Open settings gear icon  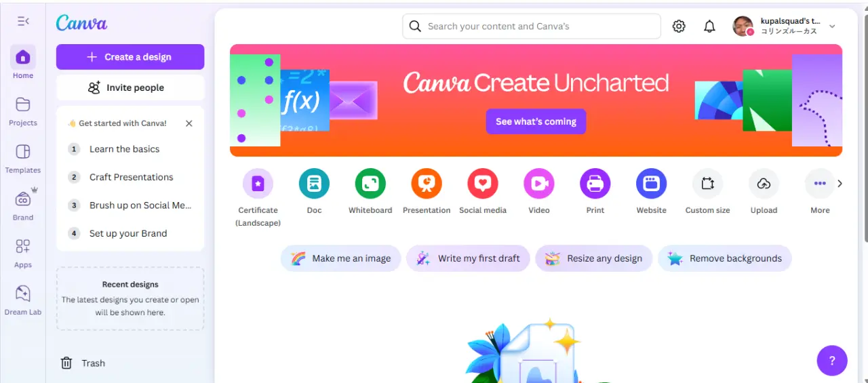(x=679, y=26)
